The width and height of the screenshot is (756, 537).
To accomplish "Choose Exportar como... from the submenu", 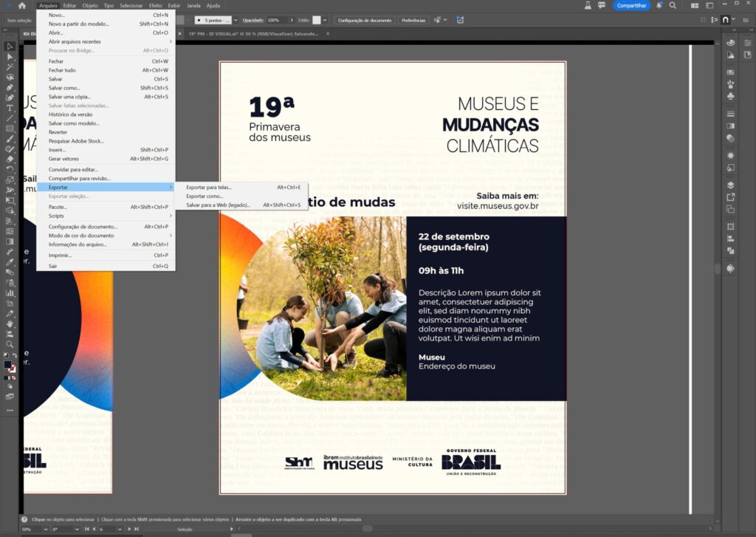I will [x=205, y=196].
